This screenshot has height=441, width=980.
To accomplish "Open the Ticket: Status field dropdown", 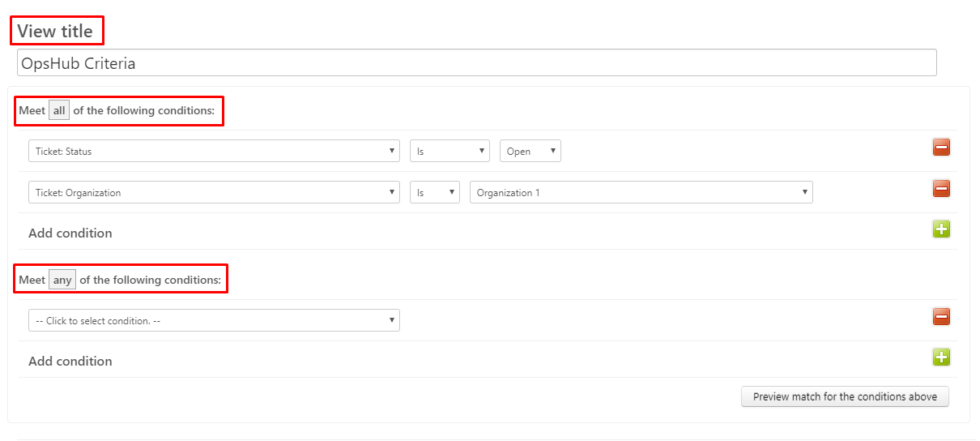I will (214, 152).
